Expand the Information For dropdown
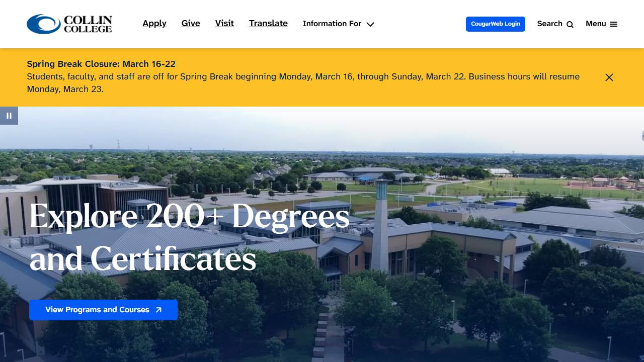644x362 pixels. tap(332, 24)
